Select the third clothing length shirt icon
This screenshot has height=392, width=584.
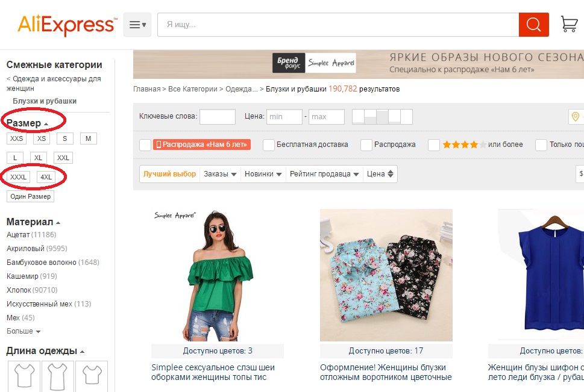(x=92, y=376)
